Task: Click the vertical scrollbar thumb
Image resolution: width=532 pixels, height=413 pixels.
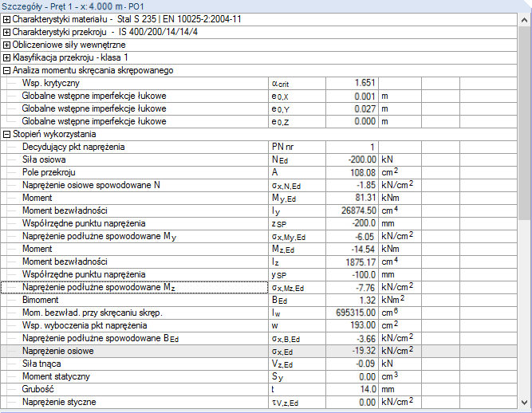Action: 525,123
